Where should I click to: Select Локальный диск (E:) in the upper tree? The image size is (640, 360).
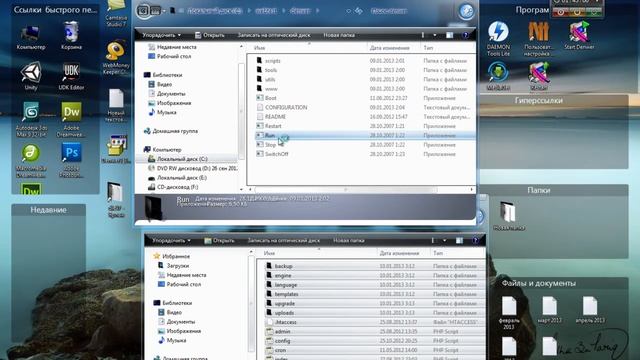(182, 178)
